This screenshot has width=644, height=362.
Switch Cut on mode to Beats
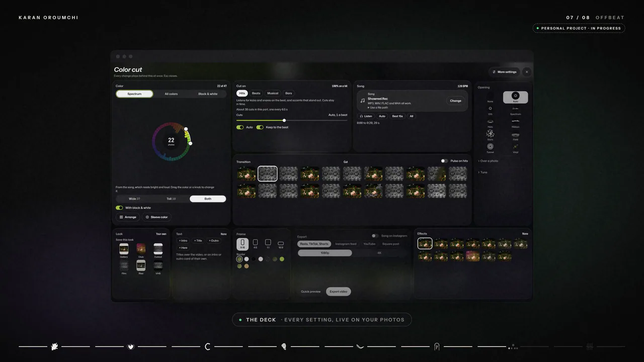click(x=256, y=93)
